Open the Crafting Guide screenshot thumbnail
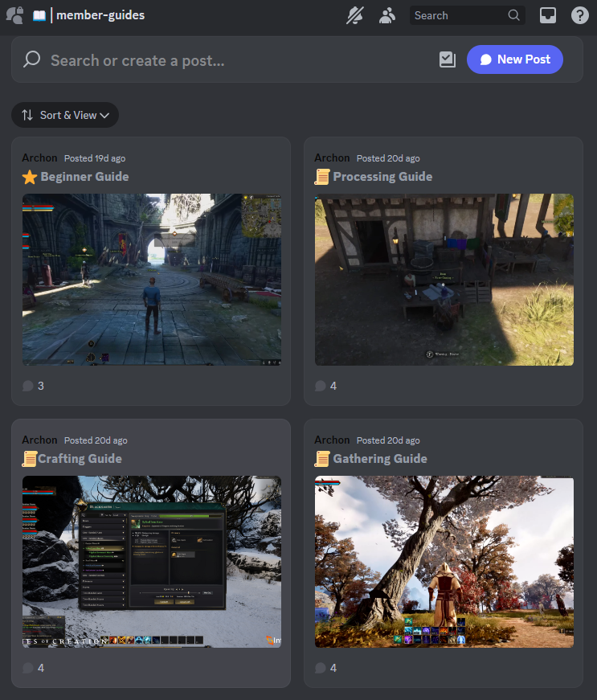Screen dimensions: 597x700 coord(152,562)
